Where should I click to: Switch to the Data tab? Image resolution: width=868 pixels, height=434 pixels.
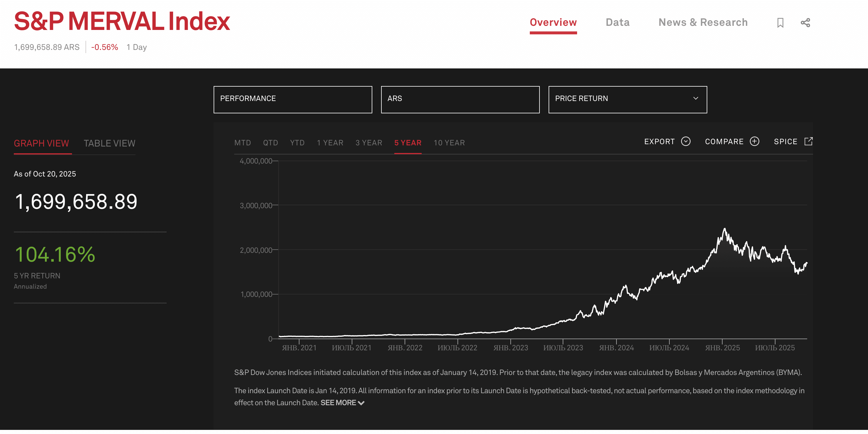tap(618, 22)
